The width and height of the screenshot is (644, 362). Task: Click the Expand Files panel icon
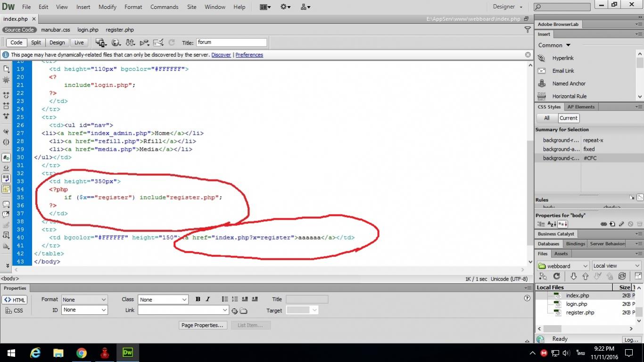[638, 276]
